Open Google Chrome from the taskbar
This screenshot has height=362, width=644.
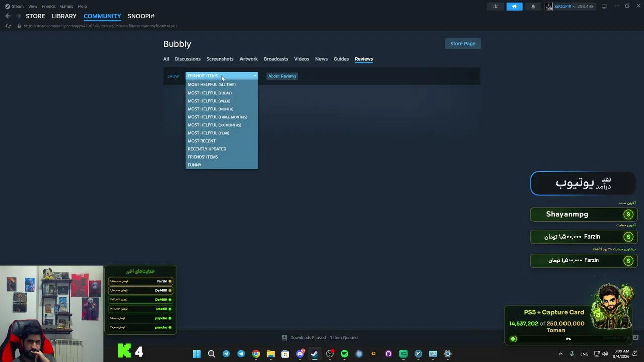[256, 354]
